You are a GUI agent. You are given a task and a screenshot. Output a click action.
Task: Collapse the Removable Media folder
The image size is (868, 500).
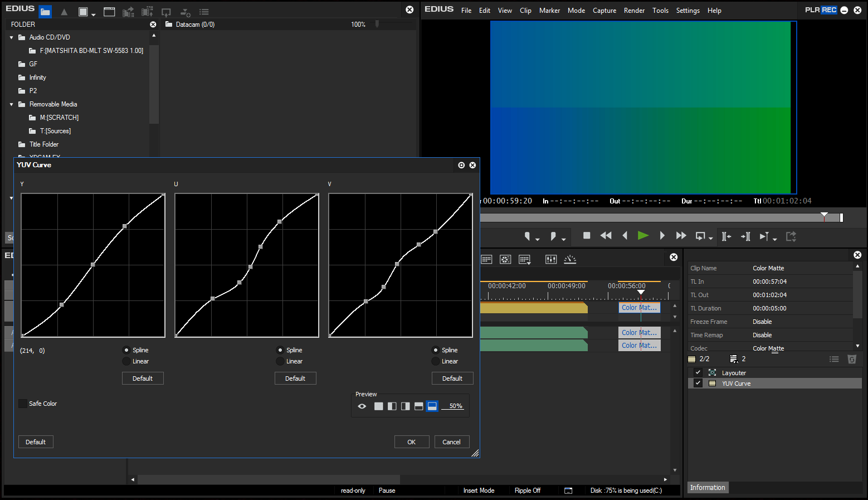click(x=11, y=104)
